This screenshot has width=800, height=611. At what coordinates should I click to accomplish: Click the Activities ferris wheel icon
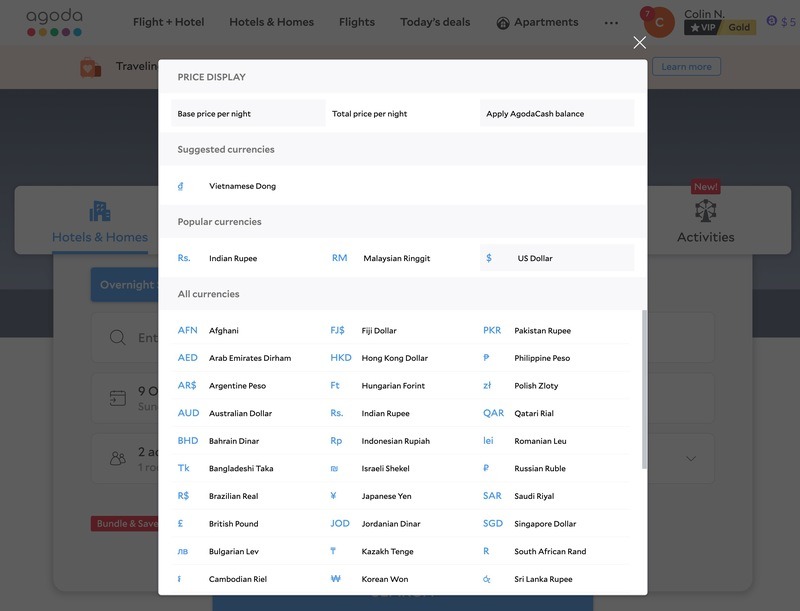click(x=706, y=211)
